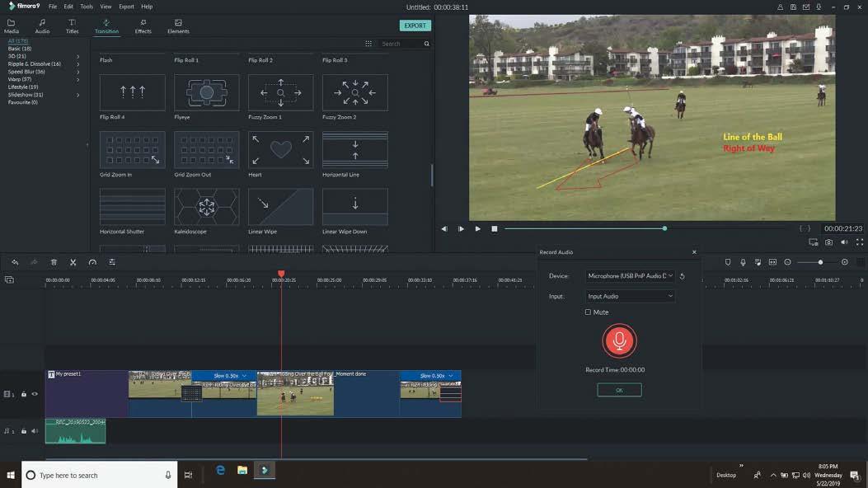Open the Tools menu

(x=87, y=7)
